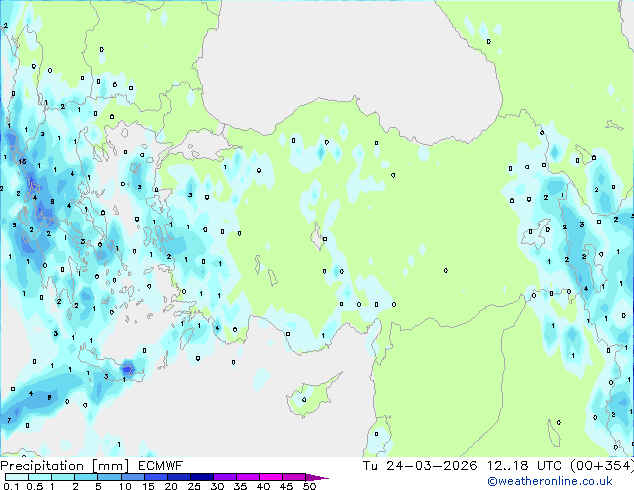Click the legend label '50'
This screenshot has height=490, width=634.
(x=309, y=486)
